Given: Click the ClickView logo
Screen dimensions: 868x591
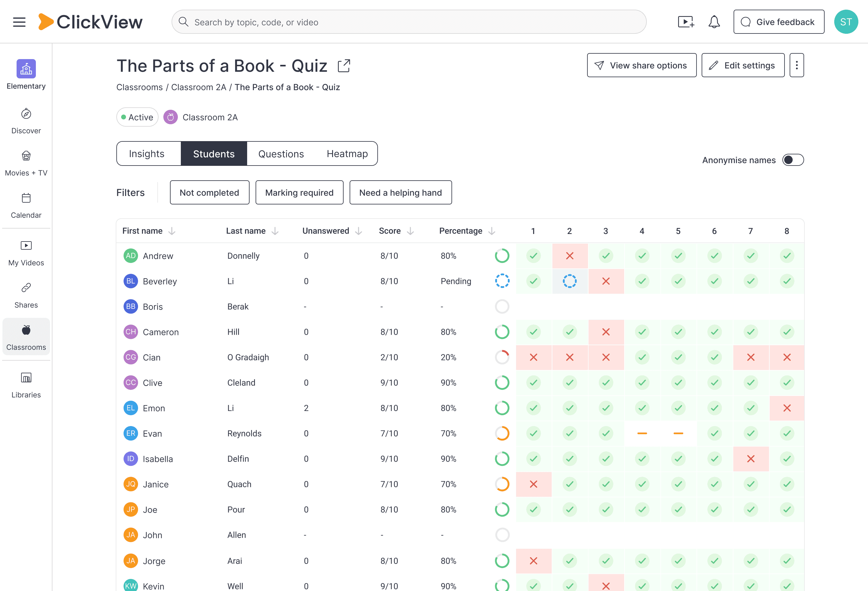Looking at the screenshot, I should pyautogui.click(x=90, y=22).
